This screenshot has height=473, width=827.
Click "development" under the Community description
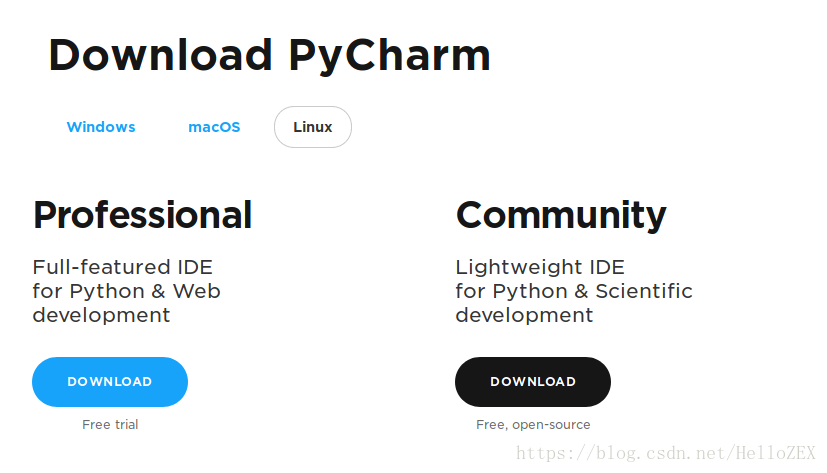click(x=524, y=315)
